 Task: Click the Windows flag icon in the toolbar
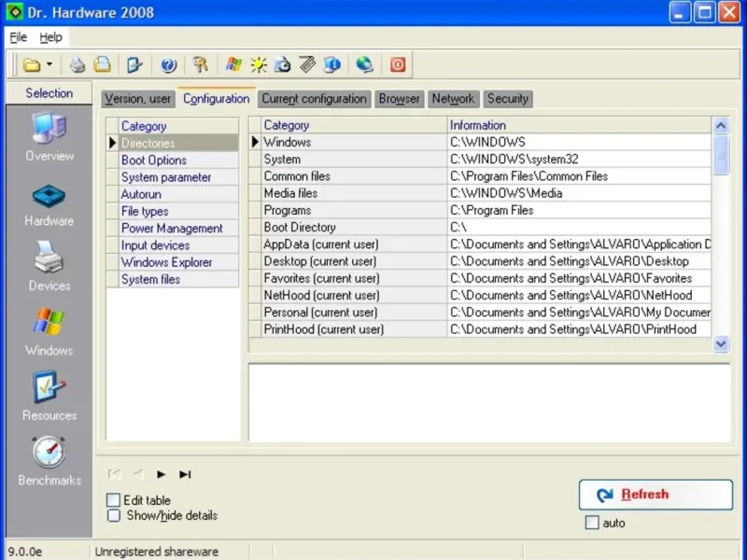point(233,65)
